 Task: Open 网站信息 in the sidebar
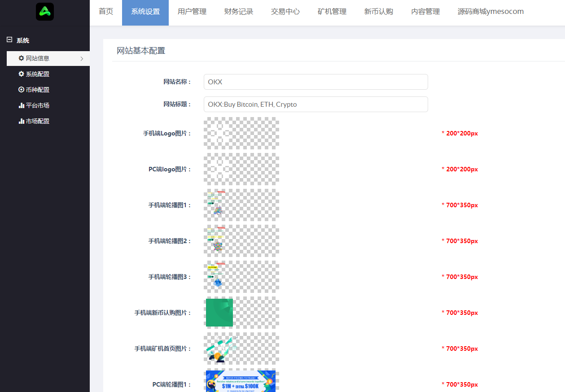point(48,58)
